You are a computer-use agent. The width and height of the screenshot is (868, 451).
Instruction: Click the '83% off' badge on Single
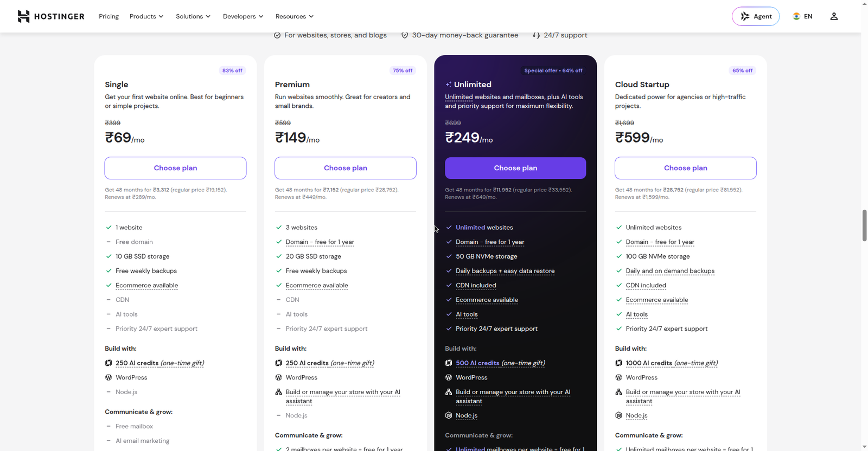tap(232, 70)
